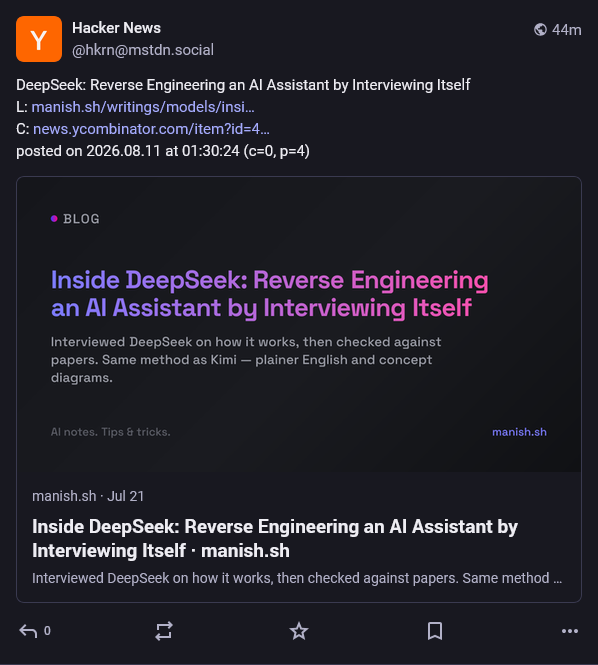
Task: Click the blog preview card image
Action: [x=299, y=324]
